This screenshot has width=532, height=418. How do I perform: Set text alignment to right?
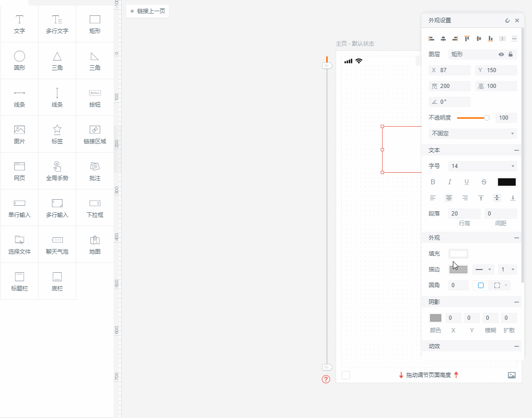click(x=465, y=198)
